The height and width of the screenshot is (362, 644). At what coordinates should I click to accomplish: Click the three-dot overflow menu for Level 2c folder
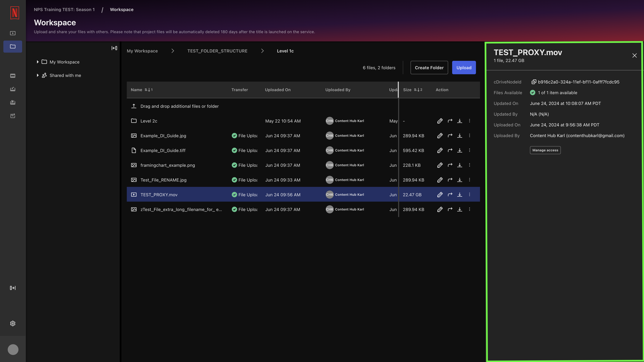[470, 121]
